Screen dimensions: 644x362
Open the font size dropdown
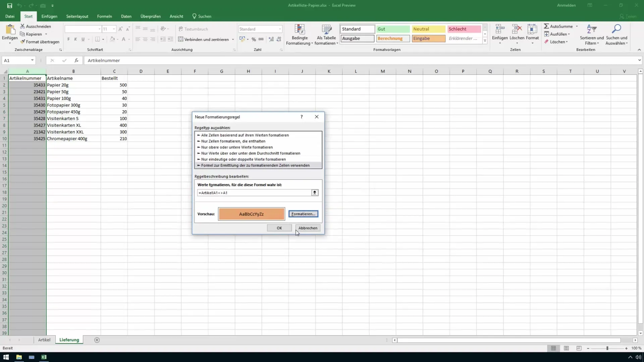point(114,29)
